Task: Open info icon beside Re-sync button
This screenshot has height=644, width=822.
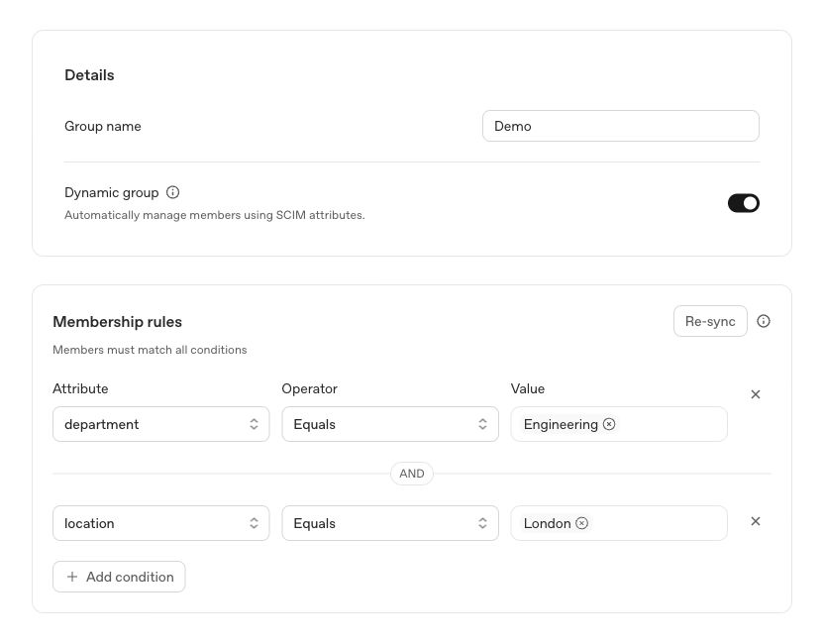Action: coord(764,321)
